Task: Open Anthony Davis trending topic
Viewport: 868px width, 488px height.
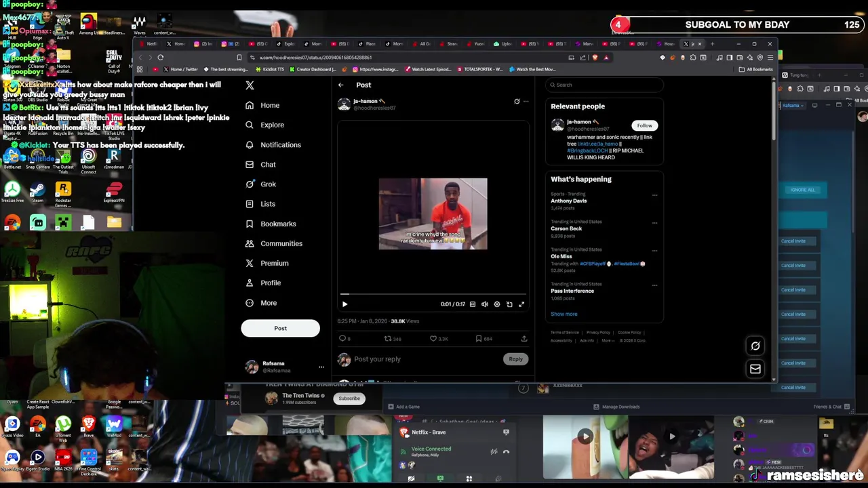Action: [x=569, y=201]
